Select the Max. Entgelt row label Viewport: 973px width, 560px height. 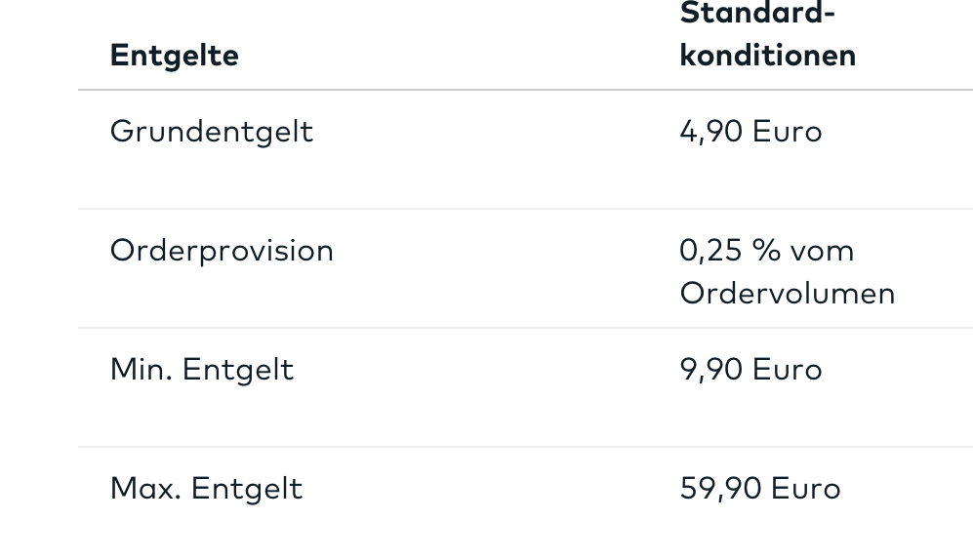(206, 489)
